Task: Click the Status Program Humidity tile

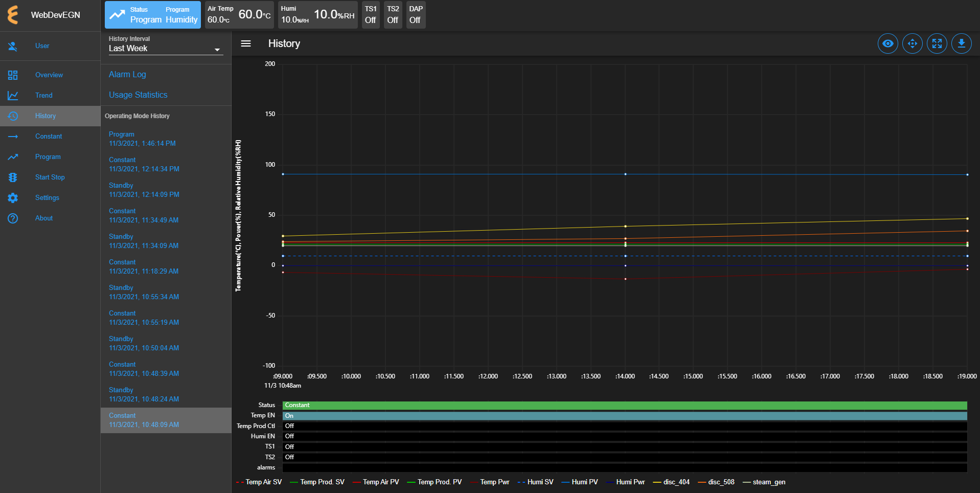Action: tap(153, 15)
